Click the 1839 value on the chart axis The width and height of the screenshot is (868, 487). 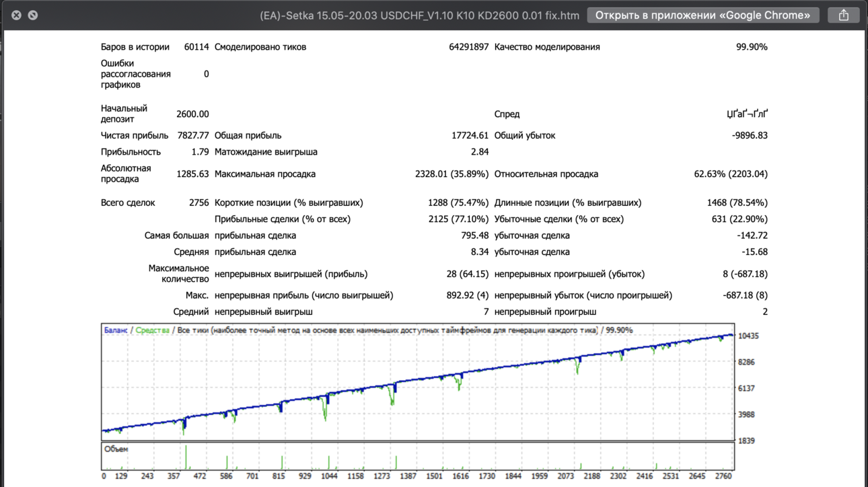747,441
